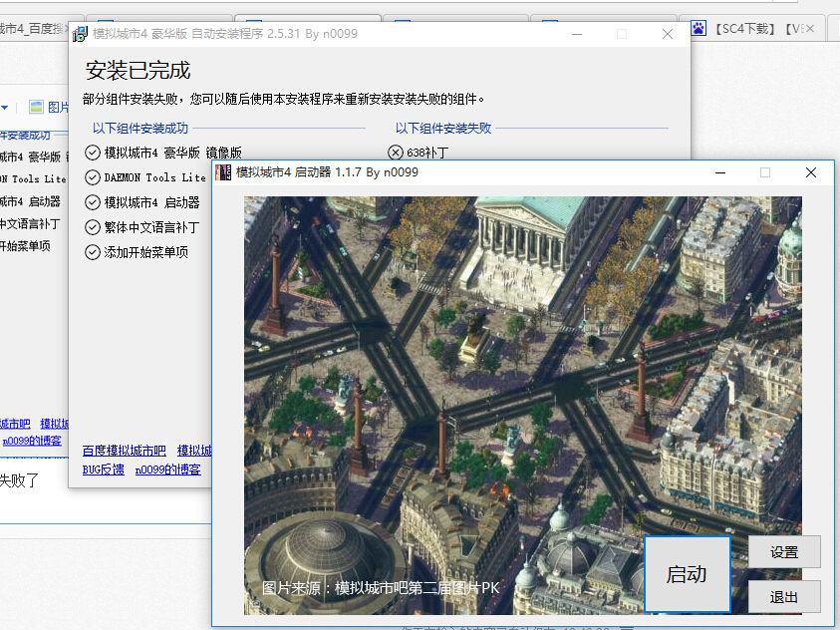Click the 启动 launch button
840x630 pixels.
(x=687, y=574)
